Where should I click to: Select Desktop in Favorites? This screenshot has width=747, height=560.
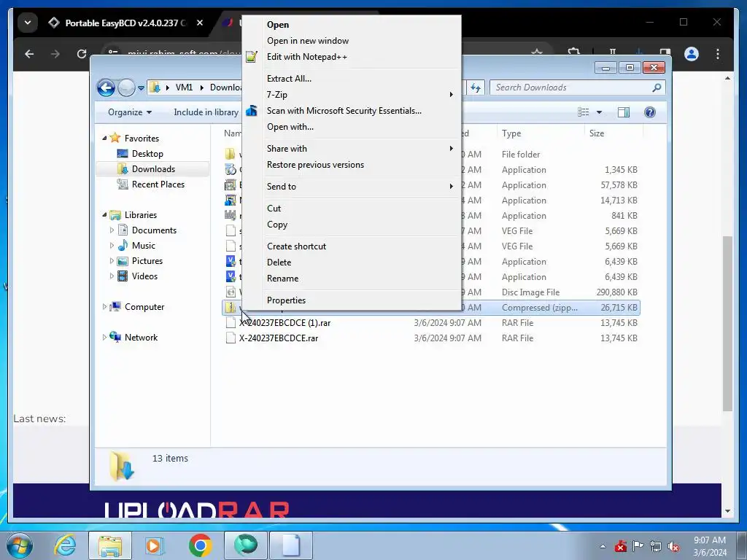pyautogui.click(x=147, y=154)
